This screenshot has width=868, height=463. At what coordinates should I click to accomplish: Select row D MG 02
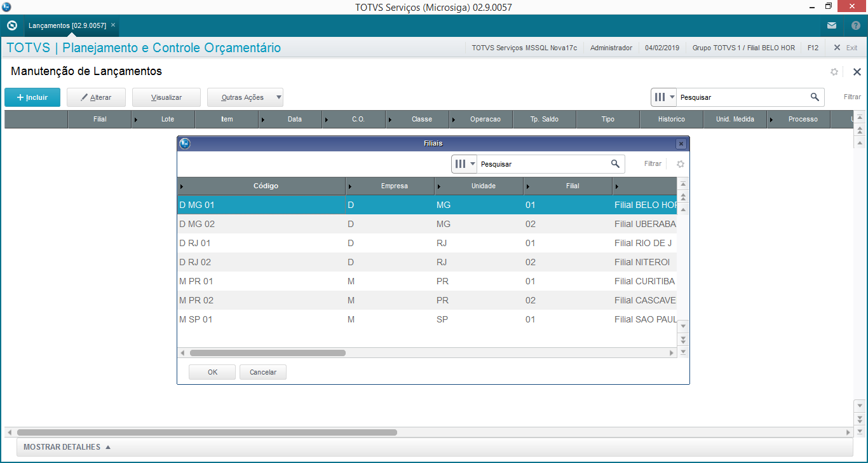pos(427,224)
